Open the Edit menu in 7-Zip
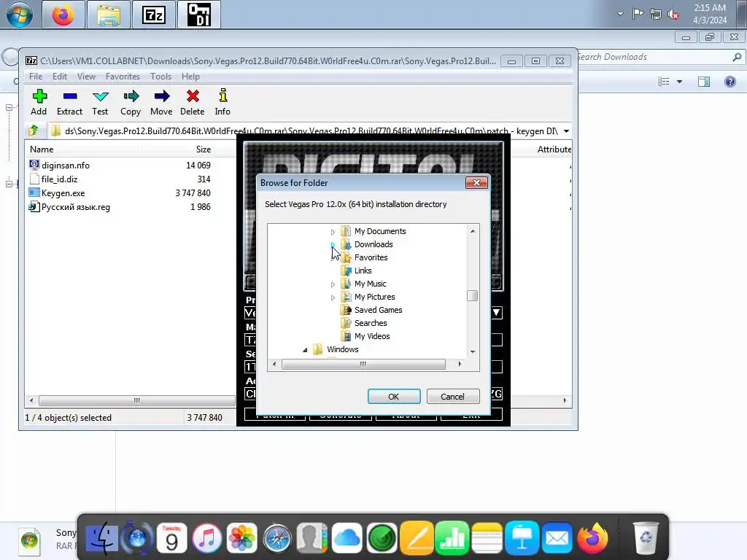Viewport: 747px width, 560px height. (x=60, y=76)
